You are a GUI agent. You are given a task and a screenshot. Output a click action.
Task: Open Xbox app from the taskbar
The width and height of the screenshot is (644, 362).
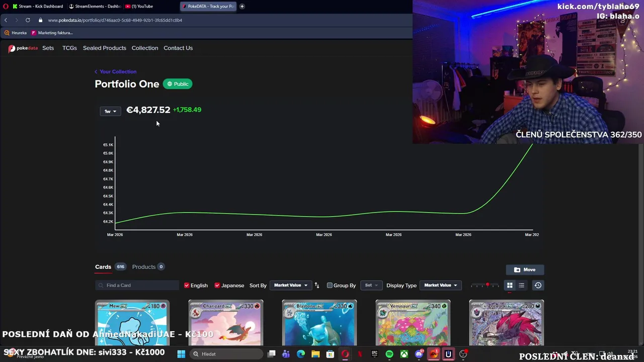click(x=404, y=354)
